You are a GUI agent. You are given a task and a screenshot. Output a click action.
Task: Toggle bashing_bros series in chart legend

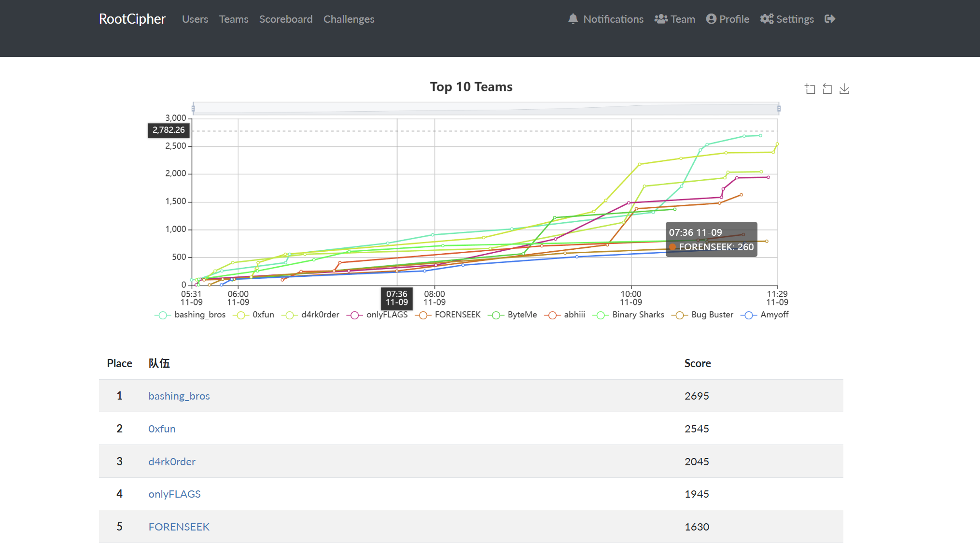[190, 315]
